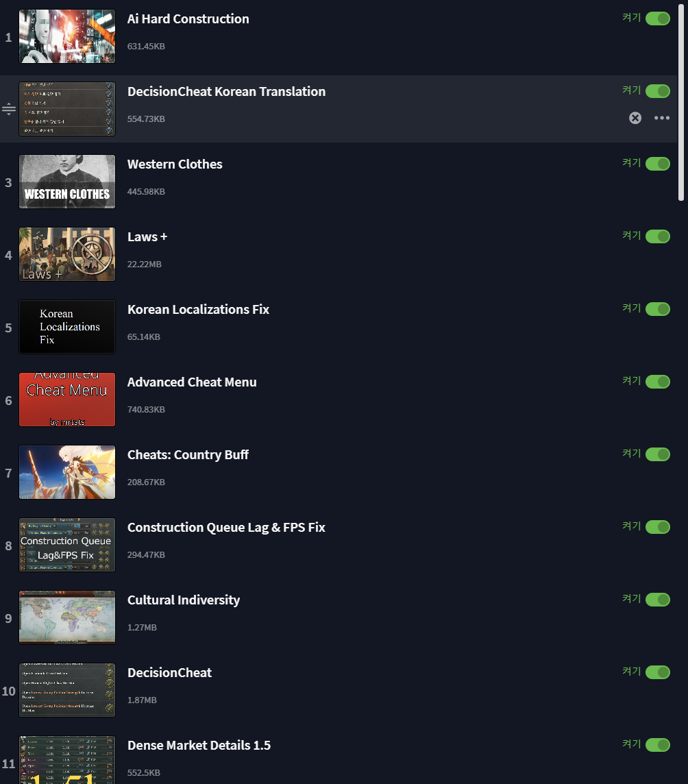Click the 22.22MB size of Laws +
The image size is (688, 784).
pos(144,264)
